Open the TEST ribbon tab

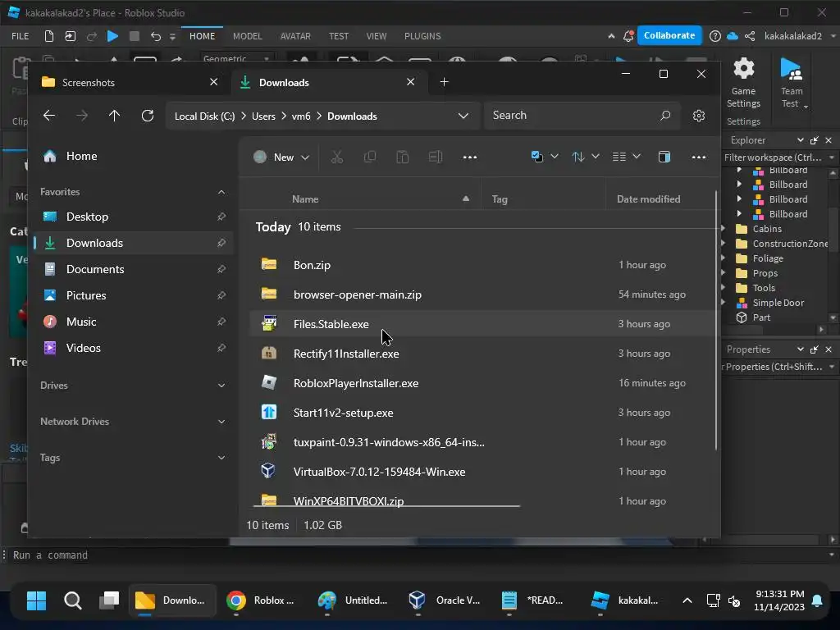339,36
